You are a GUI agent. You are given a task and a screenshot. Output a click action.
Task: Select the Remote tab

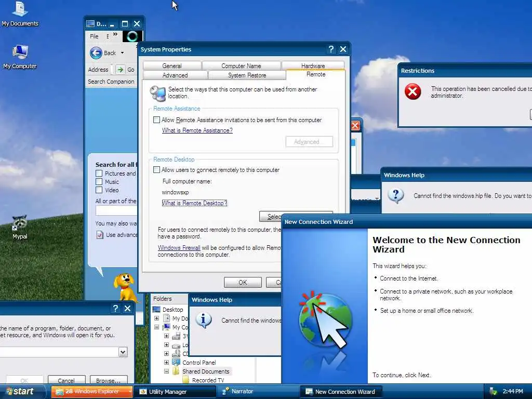[316, 74]
